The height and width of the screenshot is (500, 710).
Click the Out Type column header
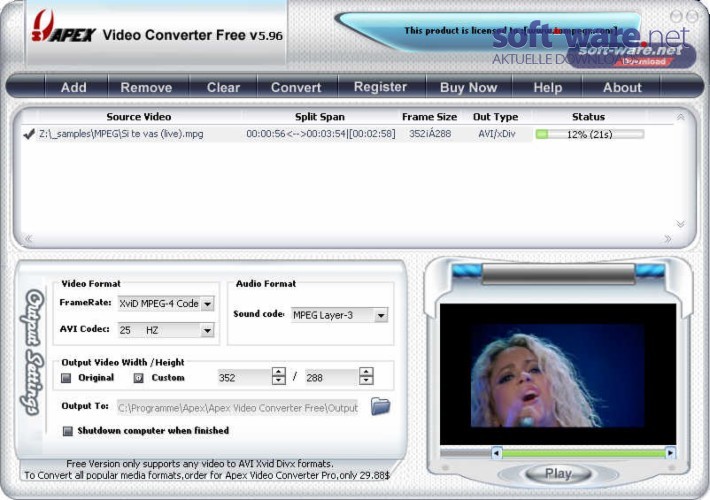click(495, 117)
